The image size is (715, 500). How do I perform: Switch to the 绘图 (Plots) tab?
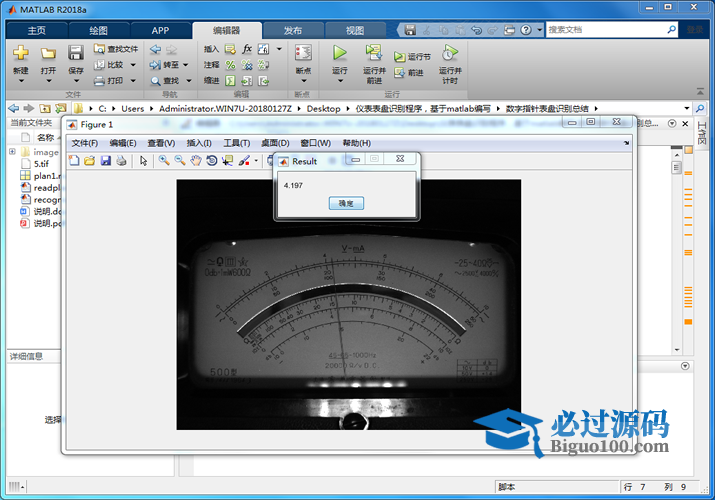click(x=98, y=31)
